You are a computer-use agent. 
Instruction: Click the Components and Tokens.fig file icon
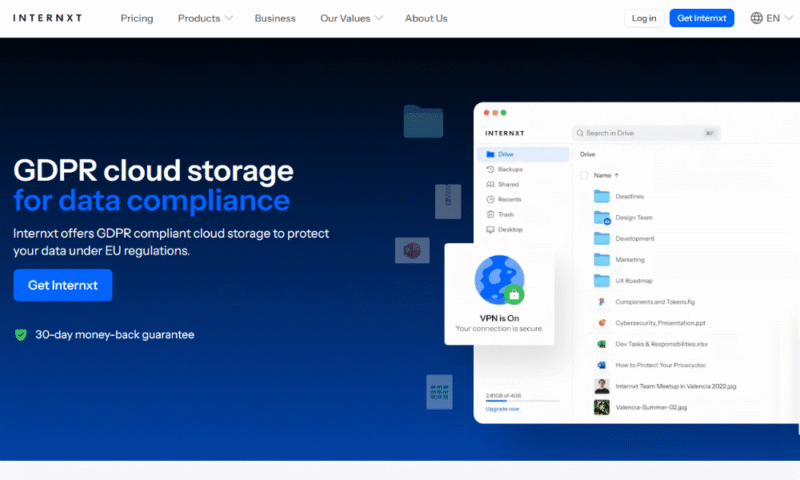pos(602,301)
